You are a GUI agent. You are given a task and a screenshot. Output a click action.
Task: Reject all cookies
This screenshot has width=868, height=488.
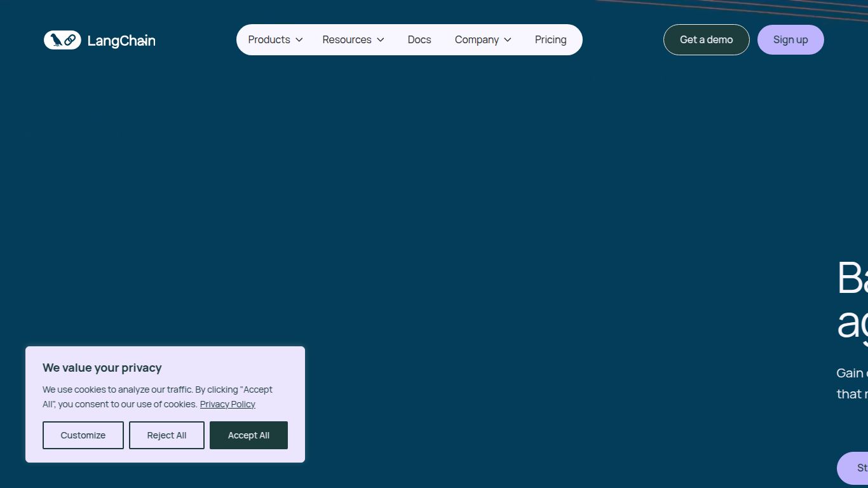coord(166,435)
